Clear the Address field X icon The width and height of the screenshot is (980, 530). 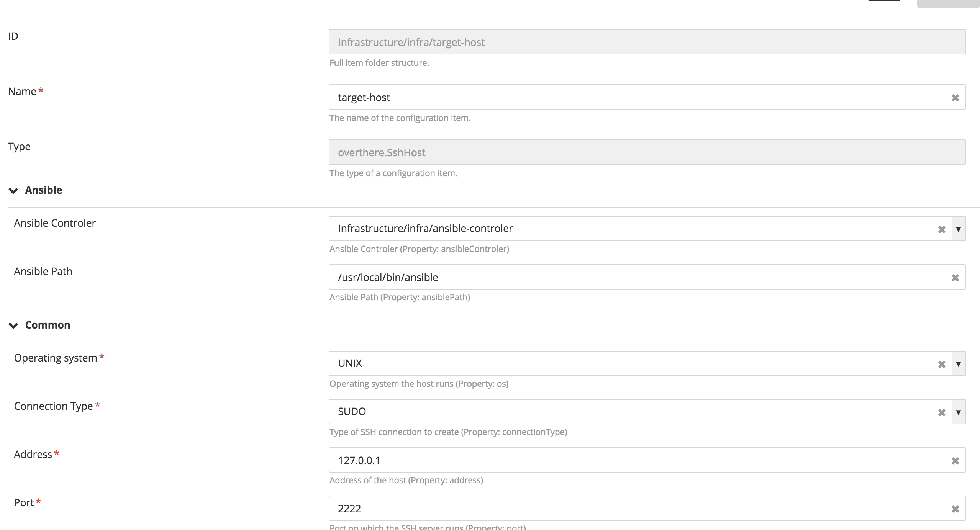pos(955,461)
